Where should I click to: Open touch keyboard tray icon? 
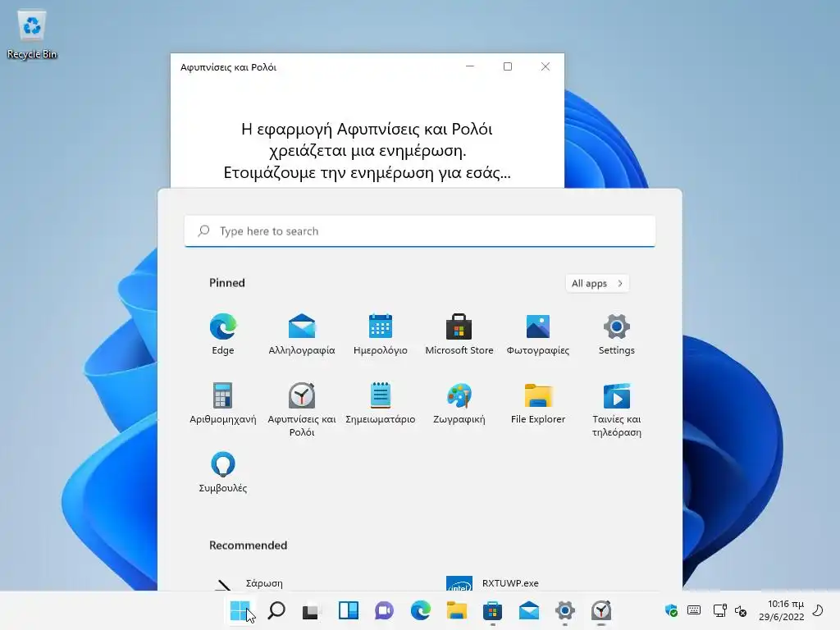[694, 610]
